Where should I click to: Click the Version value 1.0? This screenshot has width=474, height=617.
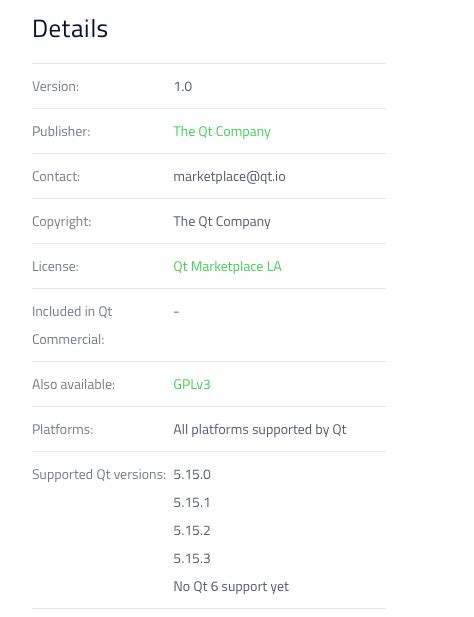point(183,87)
